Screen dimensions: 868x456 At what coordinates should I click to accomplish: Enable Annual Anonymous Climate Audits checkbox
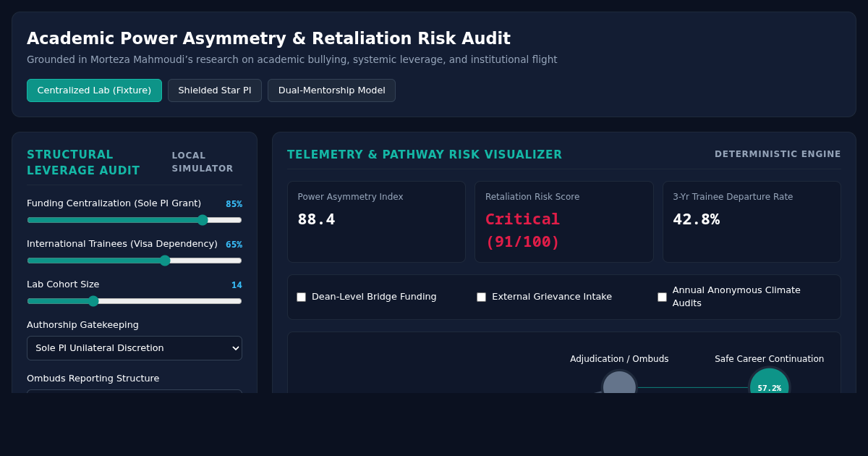(662, 297)
